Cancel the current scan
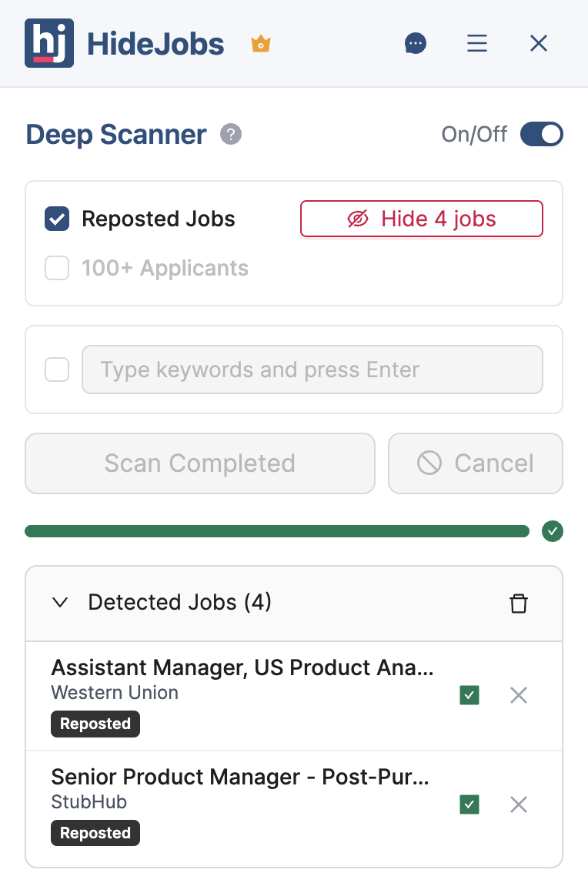Image resolution: width=588 pixels, height=893 pixels. click(x=475, y=463)
